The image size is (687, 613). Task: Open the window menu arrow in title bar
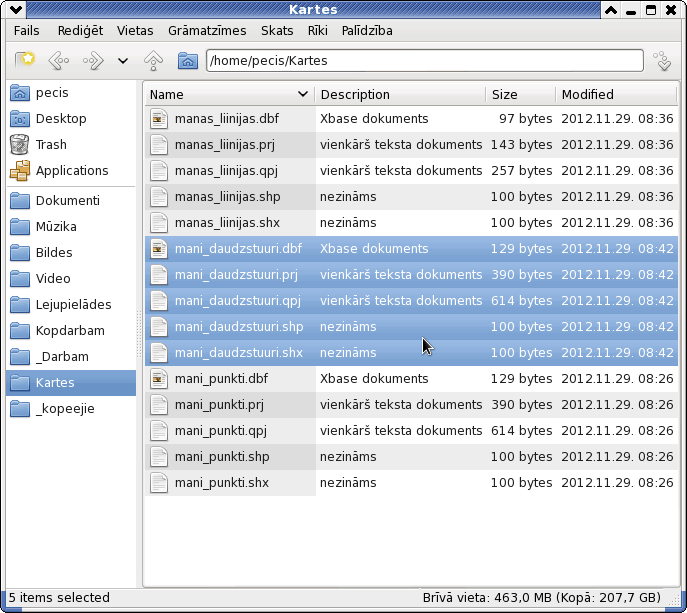16,9
